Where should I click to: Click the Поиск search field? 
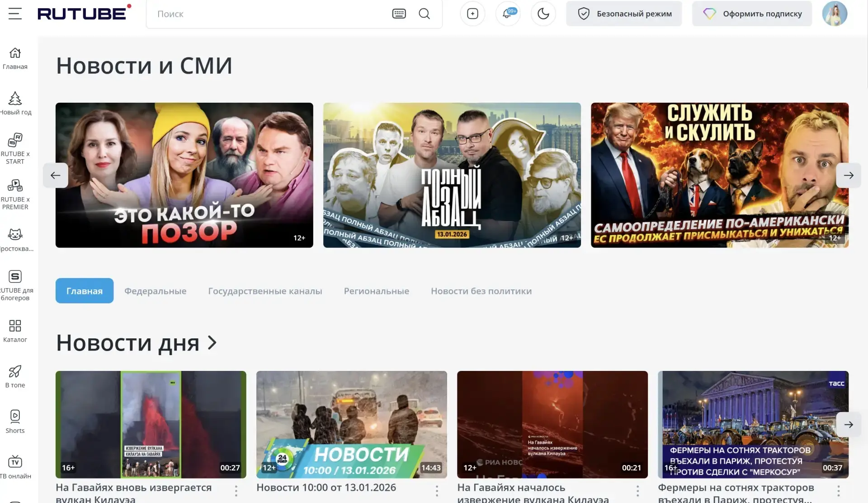click(x=271, y=14)
